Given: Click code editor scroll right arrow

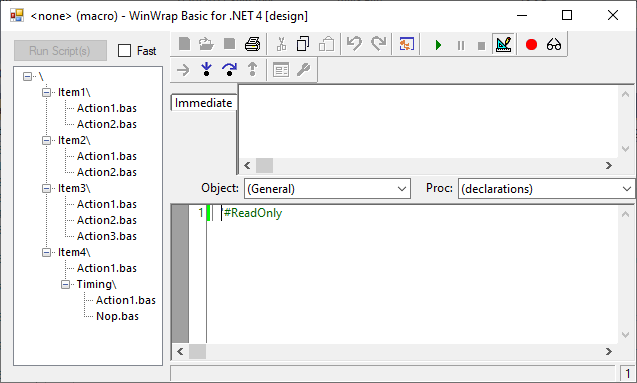Looking at the screenshot, I should (608, 351).
